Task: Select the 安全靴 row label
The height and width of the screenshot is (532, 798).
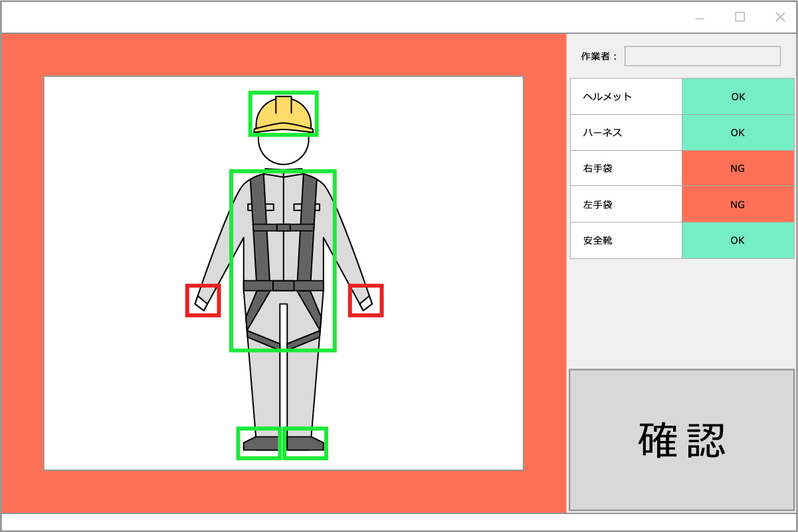Action: coord(626,240)
